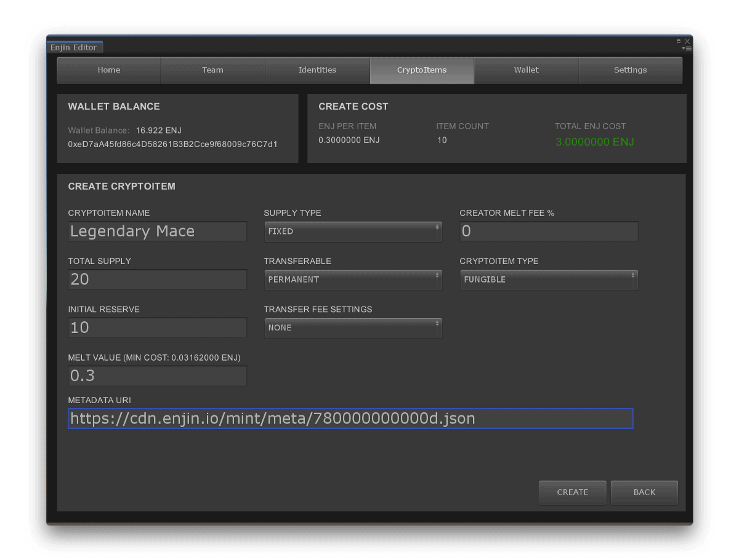Image resolution: width=739 pixels, height=560 pixels.
Task: Focus the Total Supply input field
Action: (x=157, y=279)
